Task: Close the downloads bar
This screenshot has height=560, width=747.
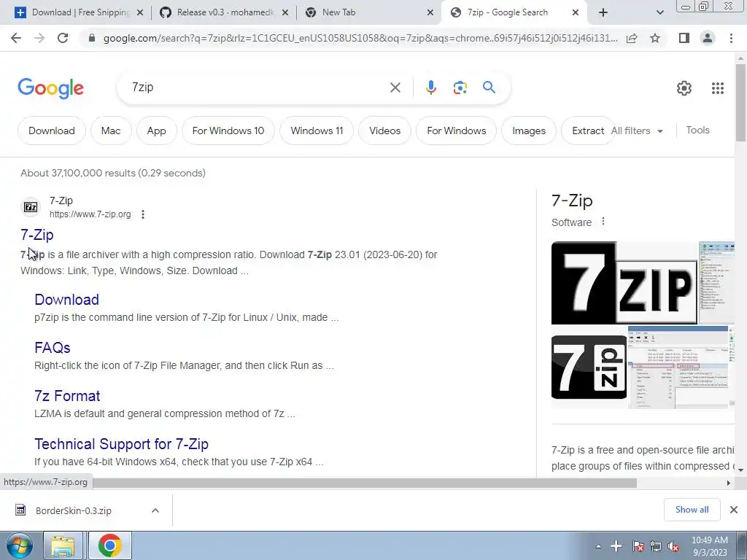Action: 734,510
